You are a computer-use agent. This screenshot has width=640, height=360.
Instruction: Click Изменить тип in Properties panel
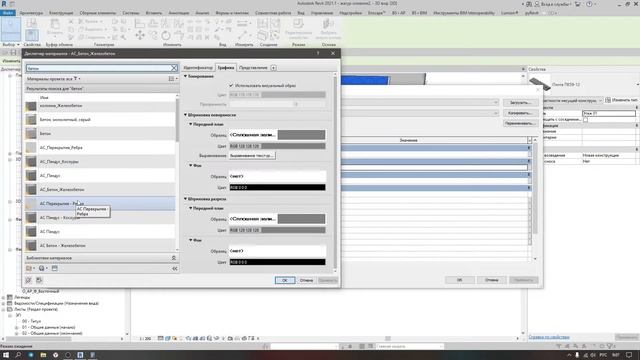pos(621,100)
